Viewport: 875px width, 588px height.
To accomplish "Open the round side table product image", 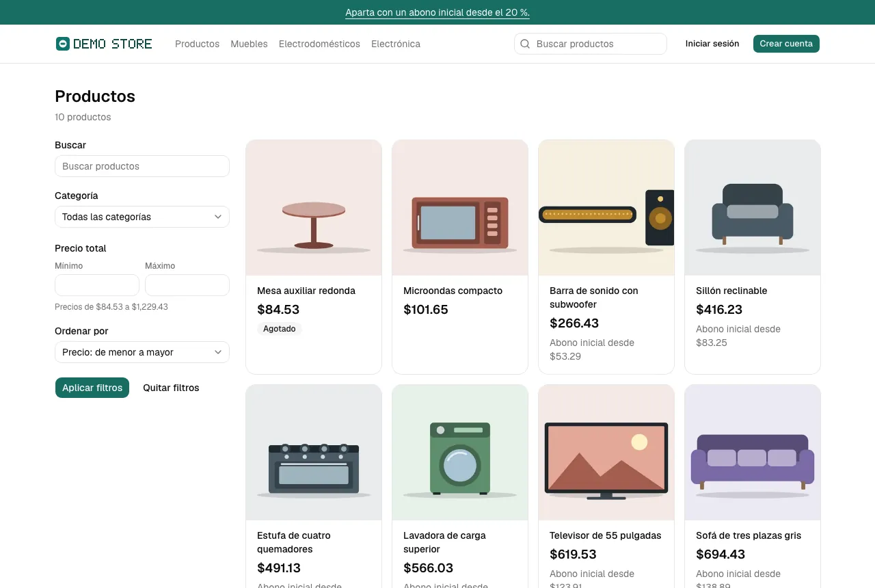I will coord(314,208).
